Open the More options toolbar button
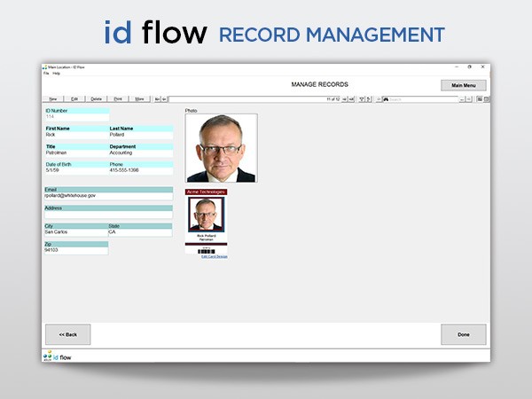Image resolution: width=532 pixels, height=399 pixels. pos(139,99)
